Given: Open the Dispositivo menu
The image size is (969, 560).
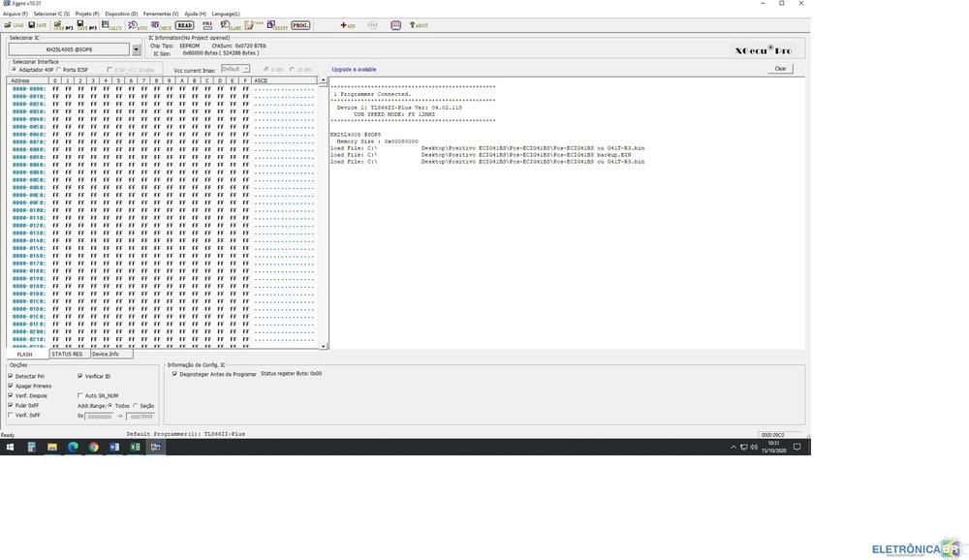Looking at the screenshot, I should click(x=121, y=14).
